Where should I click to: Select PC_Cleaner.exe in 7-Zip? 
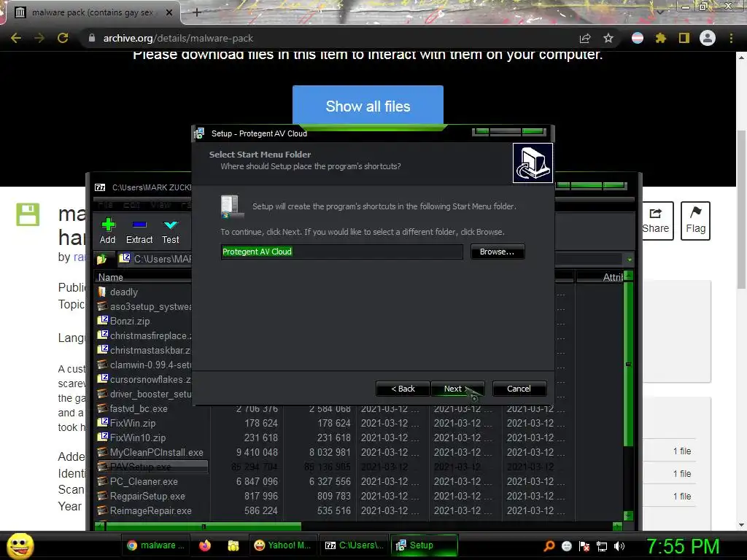tap(144, 481)
